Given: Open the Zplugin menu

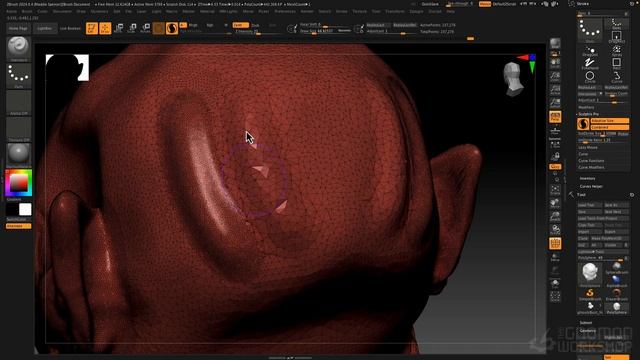Looking at the screenshot, I should [x=416, y=11].
